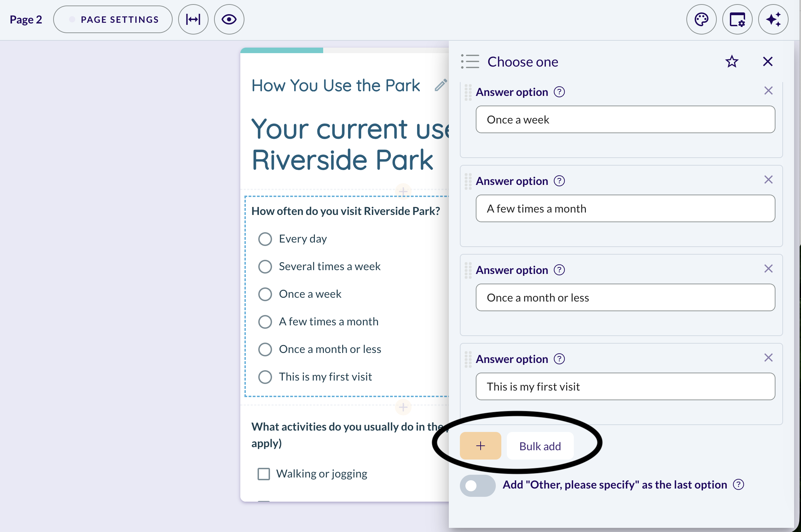Click the AI sparkle assistant icon
801x532 pixels.
(773, 20)
